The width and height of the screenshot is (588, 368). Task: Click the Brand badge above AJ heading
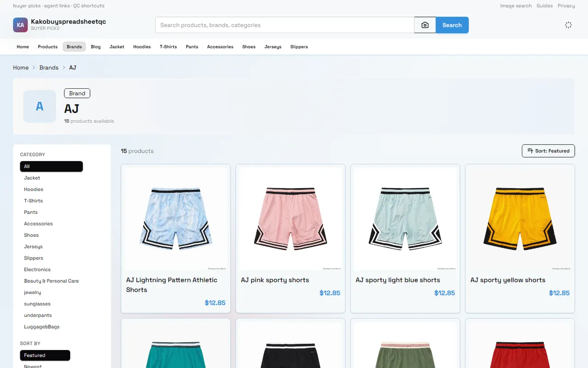click(x=77, y=93)
